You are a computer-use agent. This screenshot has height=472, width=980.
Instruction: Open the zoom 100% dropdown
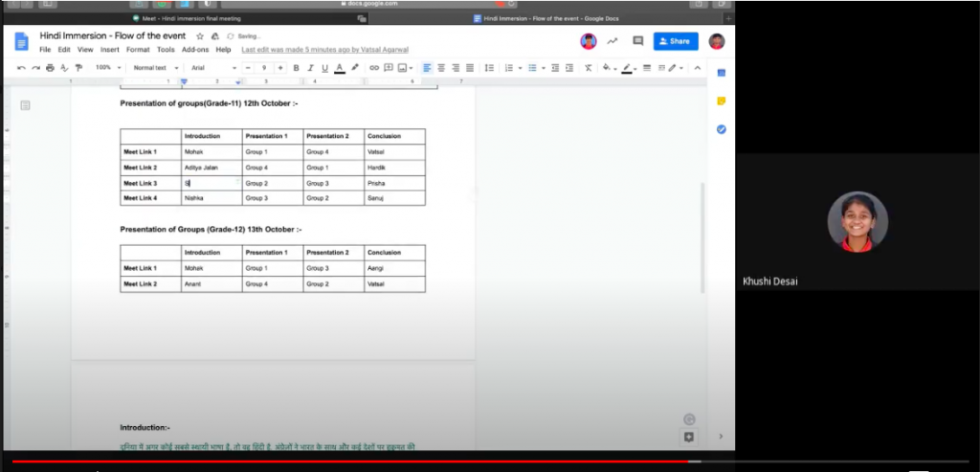click(x=109, y=68)
